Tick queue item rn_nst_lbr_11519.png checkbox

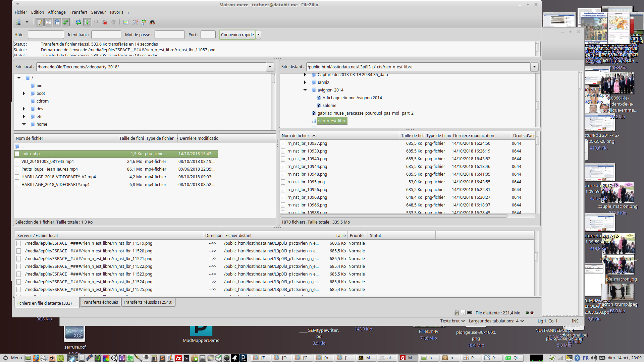pyautogui.click(x=19, y=243)
